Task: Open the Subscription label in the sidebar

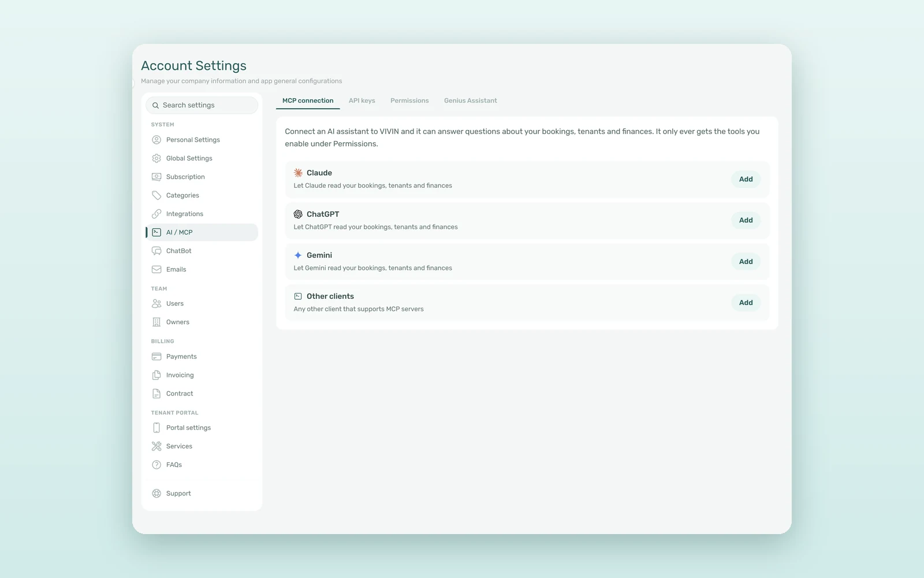Action: [x=185, y=177]
